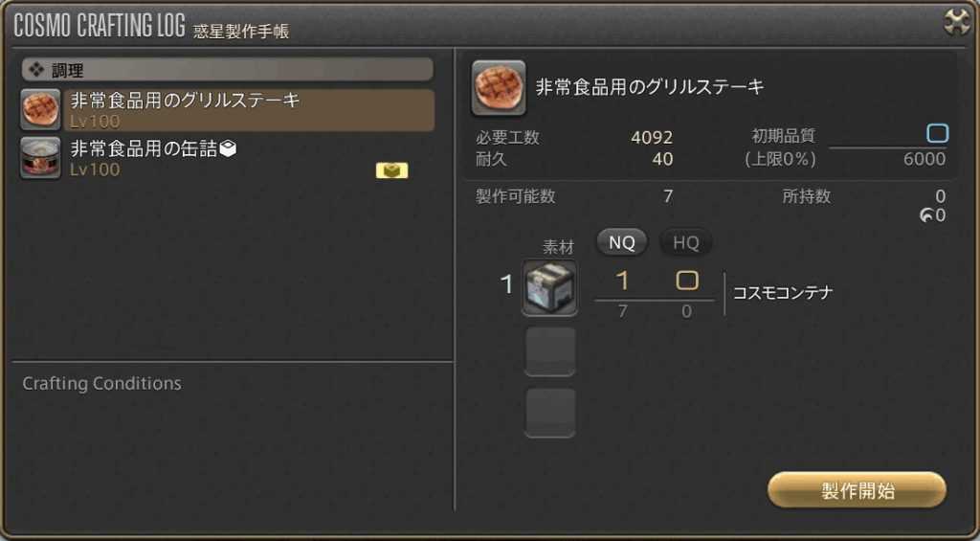
Task: Select the grilled steak recipe icon in the list
Action: (40, 110)
